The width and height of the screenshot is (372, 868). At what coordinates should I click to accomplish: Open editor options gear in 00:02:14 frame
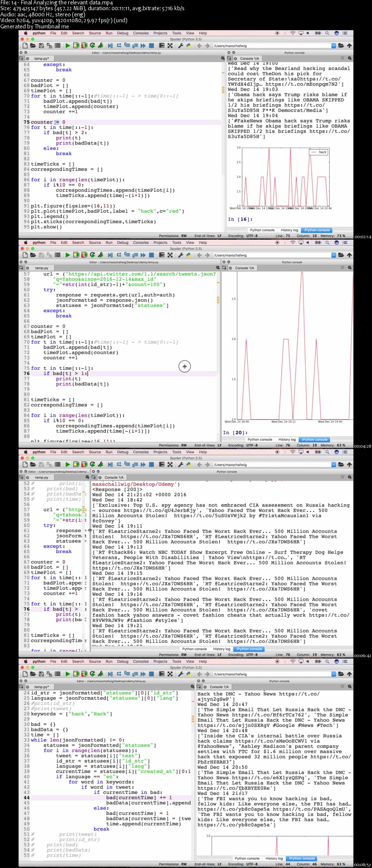(x=223, y=58)
